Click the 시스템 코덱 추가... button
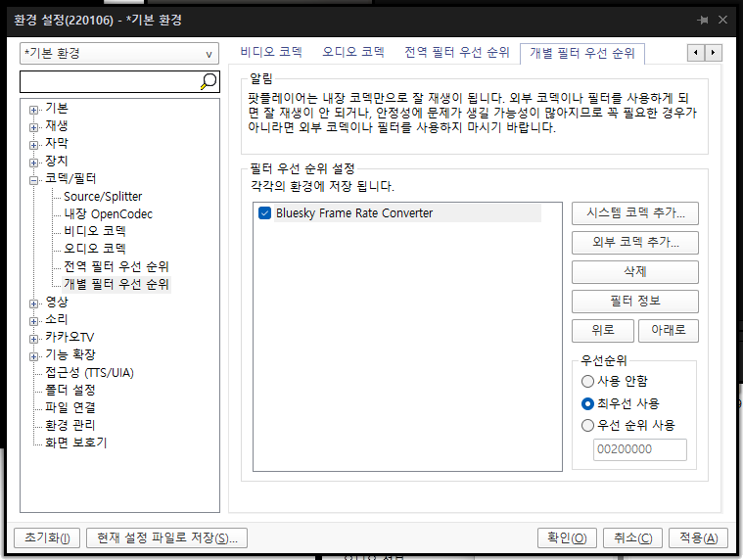The image size is (743, 560). [635, 213]
